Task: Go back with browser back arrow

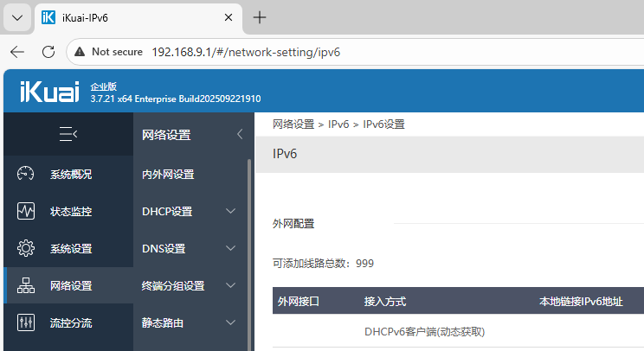Action: click(x=17, y=52)
